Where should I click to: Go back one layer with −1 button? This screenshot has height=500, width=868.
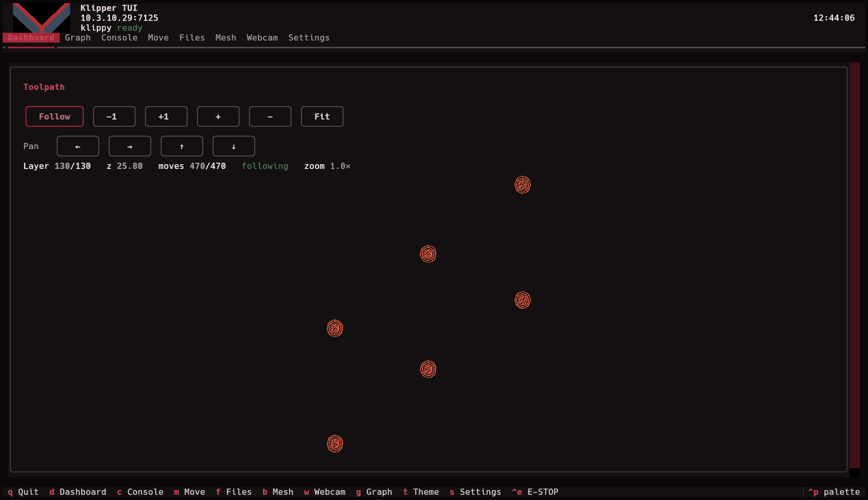(114, 116)
